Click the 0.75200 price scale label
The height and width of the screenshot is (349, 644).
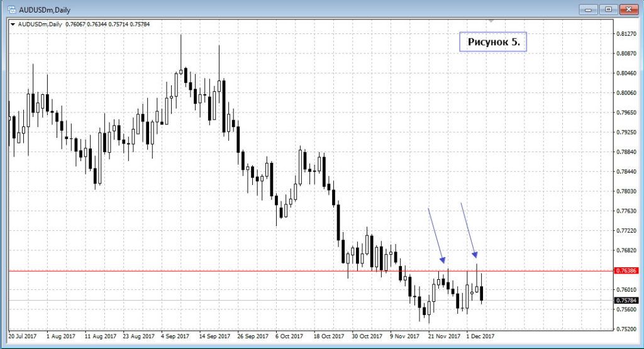click(626, 329)
